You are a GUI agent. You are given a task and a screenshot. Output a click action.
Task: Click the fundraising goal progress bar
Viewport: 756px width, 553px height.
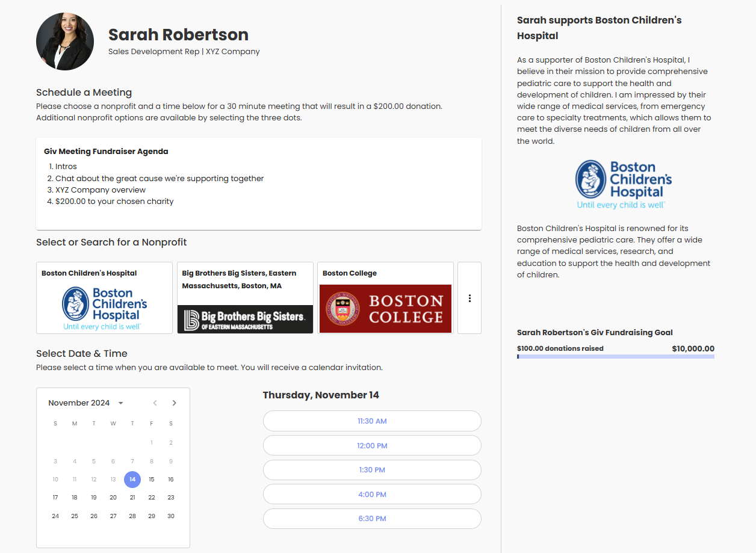tap(616, 357)
